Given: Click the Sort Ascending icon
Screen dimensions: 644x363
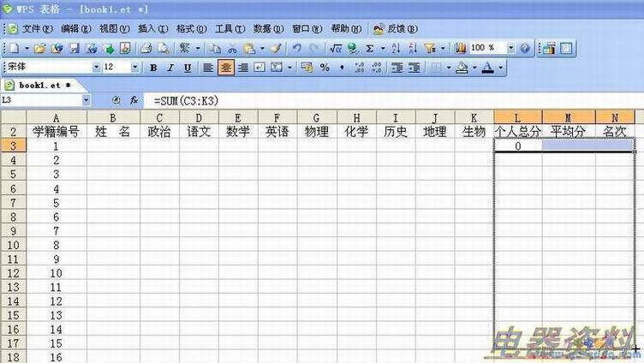Looking at the screenshot, I should pyautogui.click(x=395, y=49).
